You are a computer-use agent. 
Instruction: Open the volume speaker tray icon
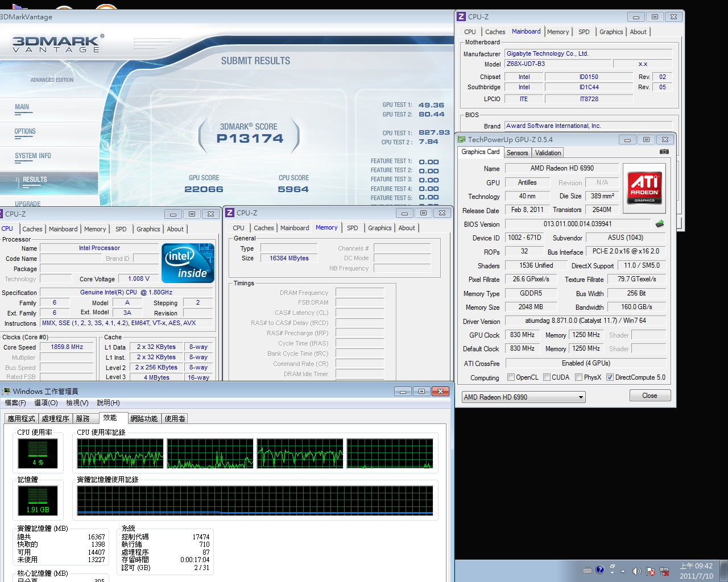click(636, 571)
